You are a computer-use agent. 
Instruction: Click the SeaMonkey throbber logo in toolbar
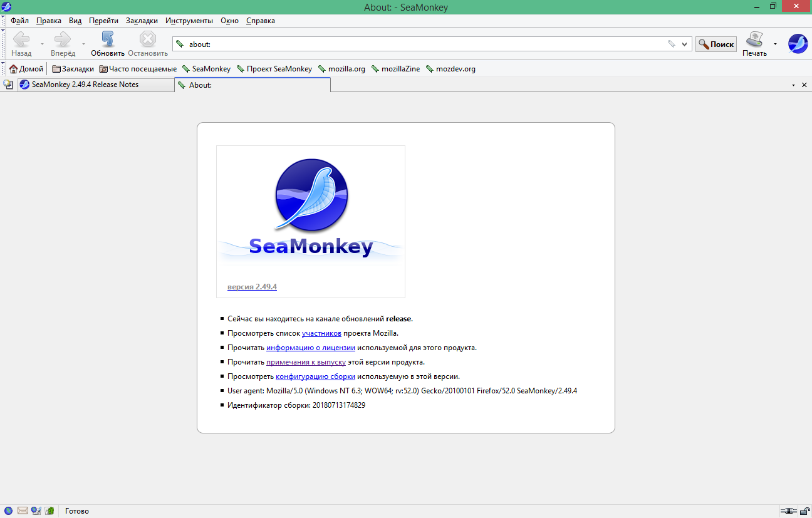pos(798,44)
